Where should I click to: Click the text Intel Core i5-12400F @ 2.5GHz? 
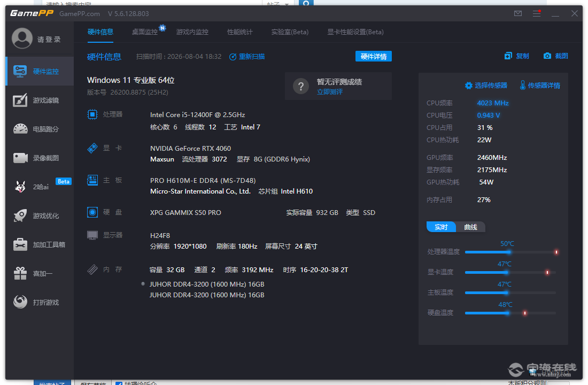point(197,115)
